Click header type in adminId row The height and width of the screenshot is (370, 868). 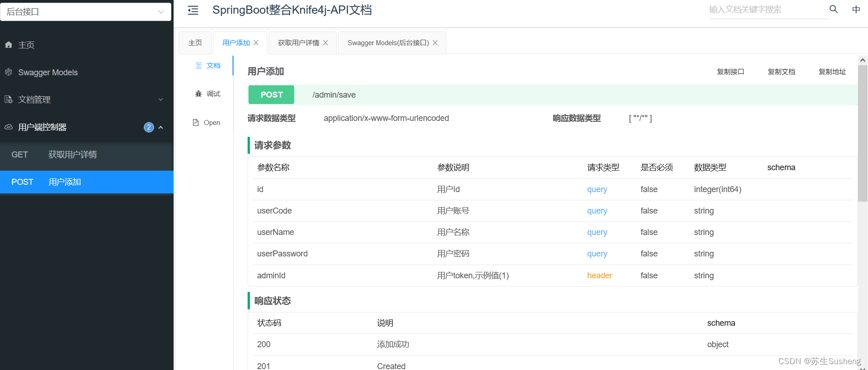point(599,276)
